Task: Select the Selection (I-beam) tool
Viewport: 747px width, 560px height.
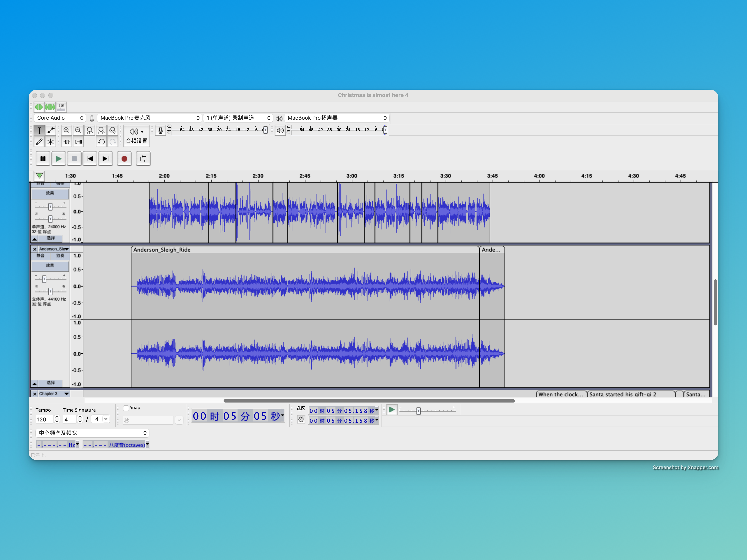Action: [x=39, y=130]
